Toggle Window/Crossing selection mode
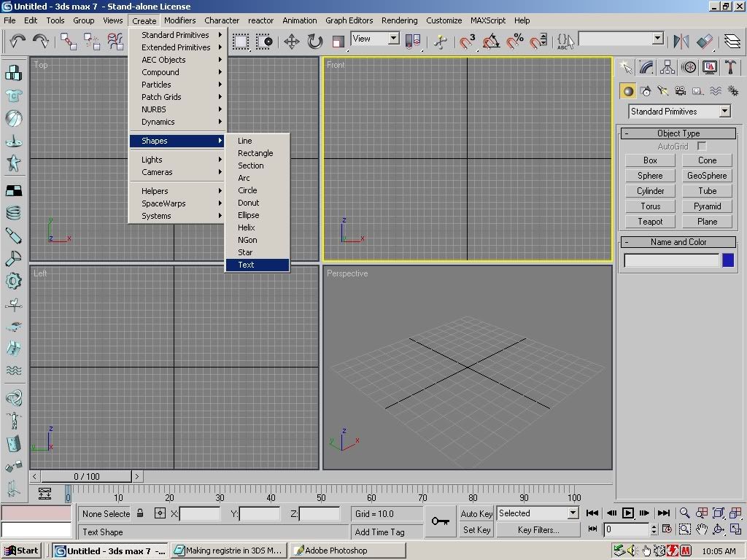747x560 pixels. [x=264, y=42]
